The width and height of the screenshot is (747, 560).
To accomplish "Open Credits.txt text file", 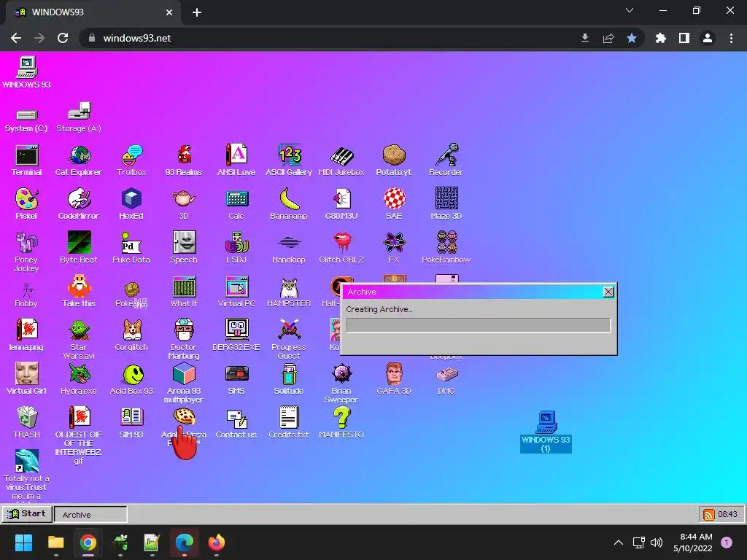I will coord(289,423).
